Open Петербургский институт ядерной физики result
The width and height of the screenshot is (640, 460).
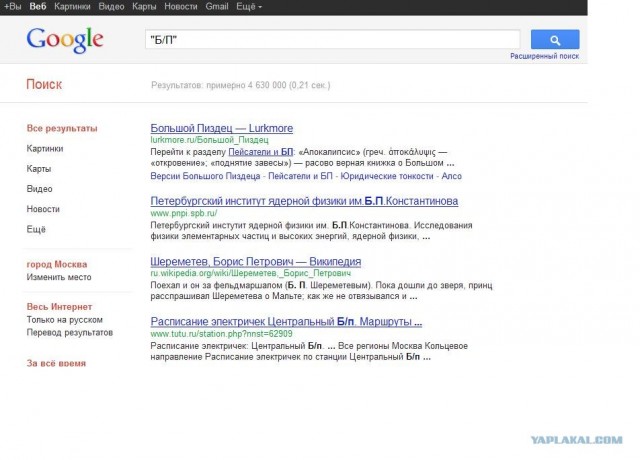tap(304, 201)
